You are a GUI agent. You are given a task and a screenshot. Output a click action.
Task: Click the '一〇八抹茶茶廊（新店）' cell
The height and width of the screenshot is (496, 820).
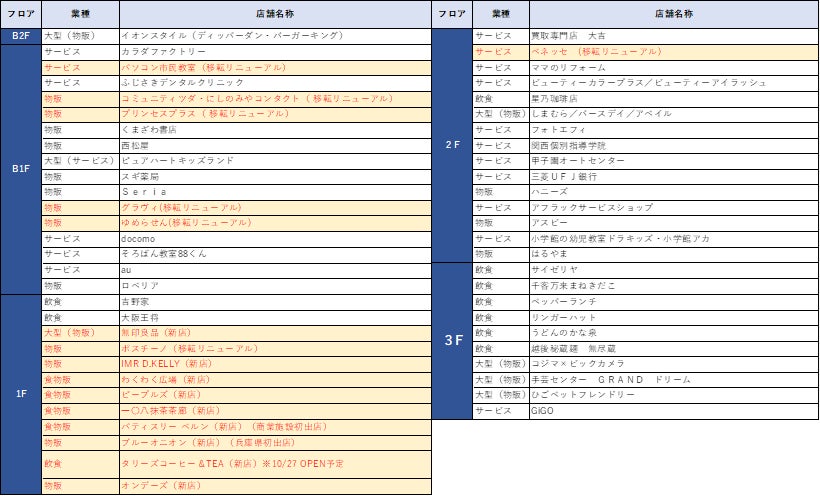pos(276,411)
